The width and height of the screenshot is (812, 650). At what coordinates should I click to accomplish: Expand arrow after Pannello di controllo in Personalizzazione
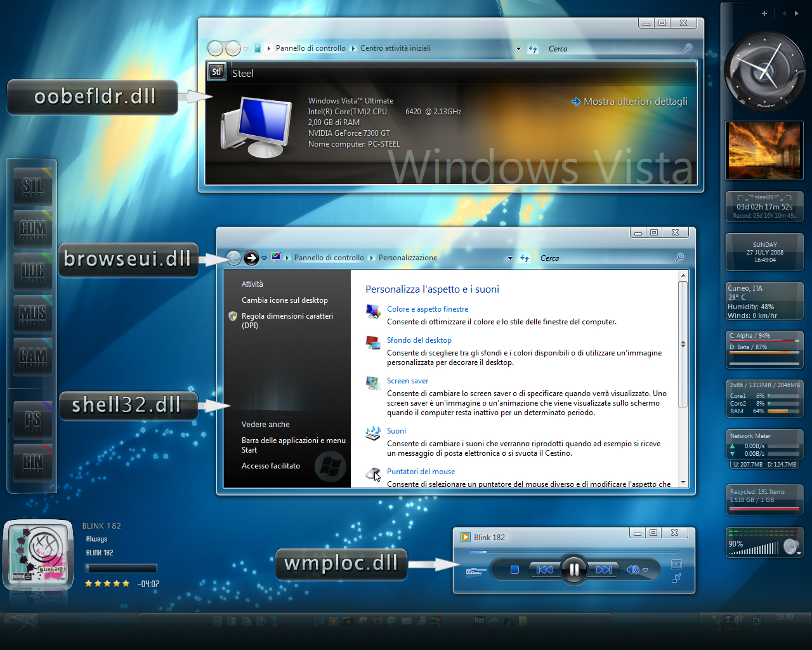(x=372, y=258)
